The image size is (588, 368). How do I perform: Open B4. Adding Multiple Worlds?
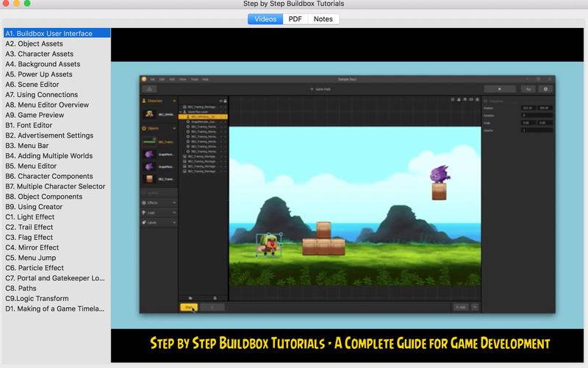point(57,155)
